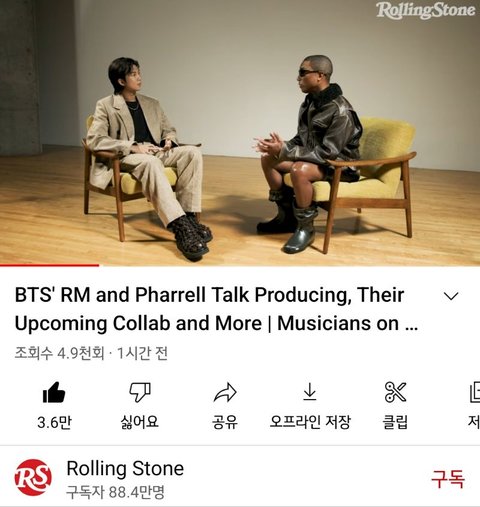
Task: Click the Rolling Stone watermark on video
Action: pyautogui.click(x=426, y=10)
